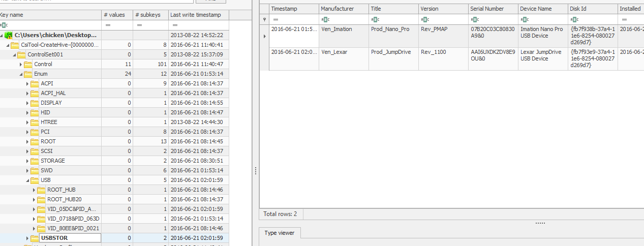This screenshot has width=644, height=246.
Task: Open filter operator icon in Device Name column
Action: 524,19
